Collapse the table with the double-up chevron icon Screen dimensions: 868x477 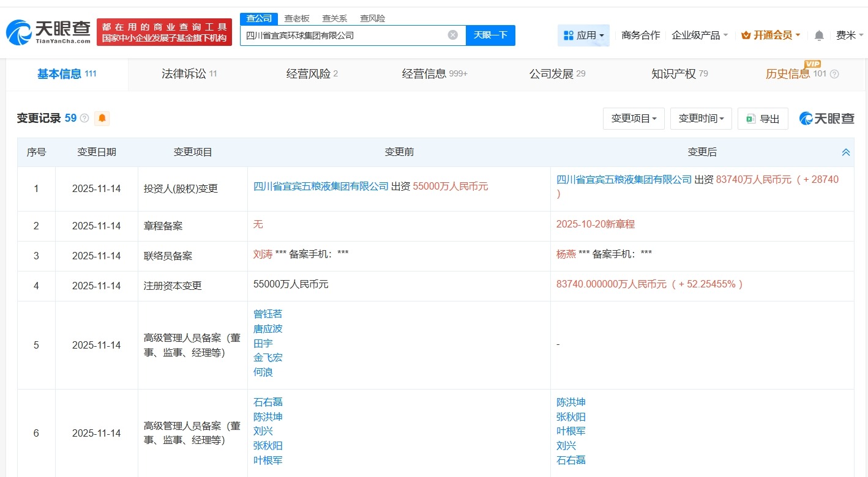[846, 152]
